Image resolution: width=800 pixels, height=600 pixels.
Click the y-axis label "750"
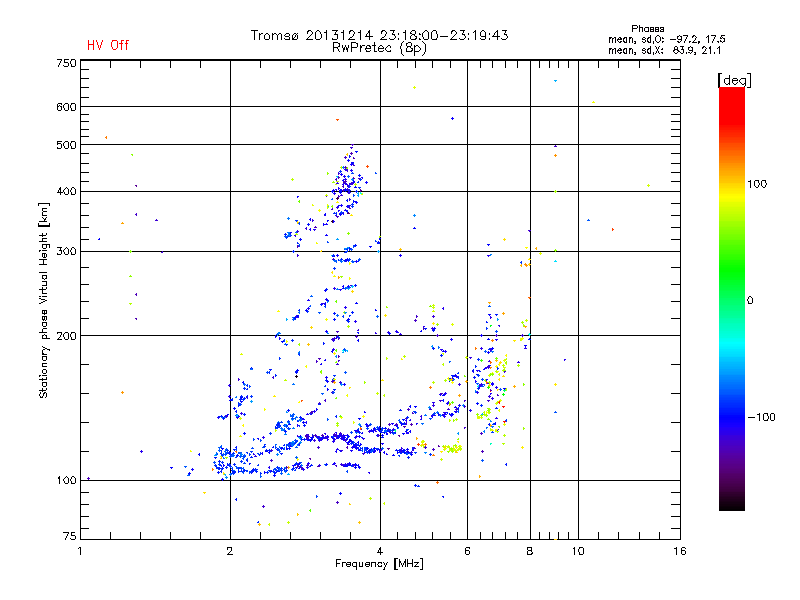pos(66,63)
